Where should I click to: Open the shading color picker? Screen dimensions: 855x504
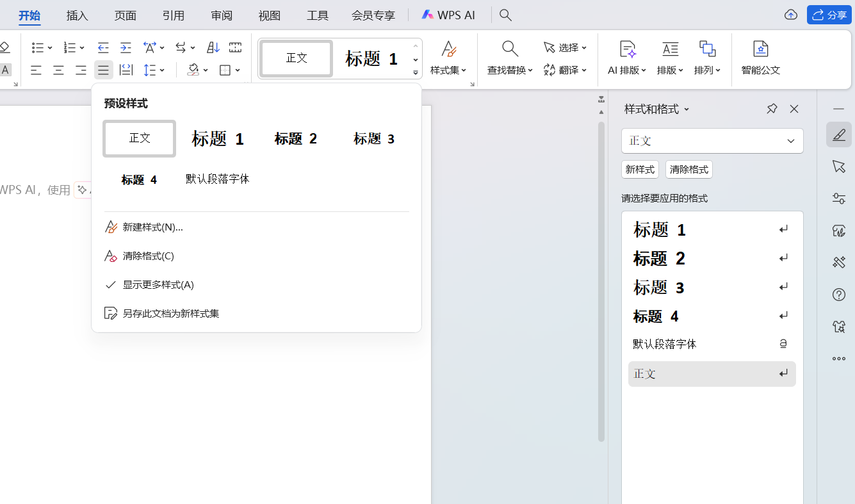pyautogui.click(x=205, y=70)
